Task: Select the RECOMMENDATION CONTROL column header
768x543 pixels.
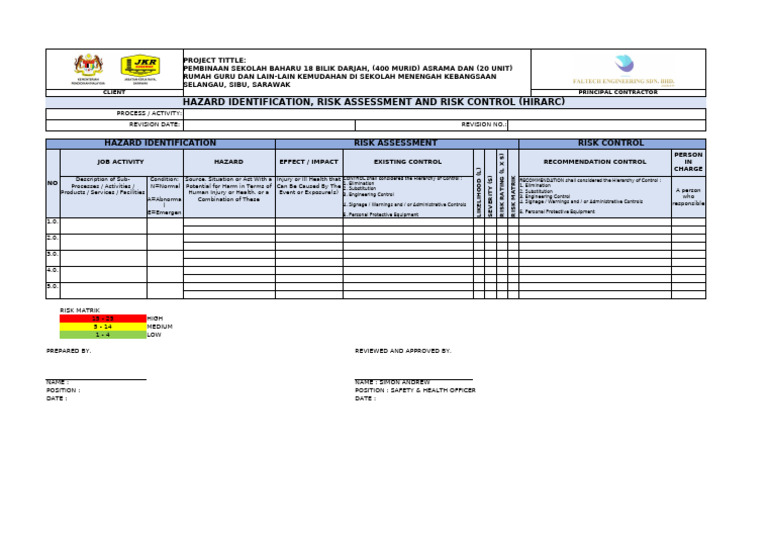Action: pos(595,162)
